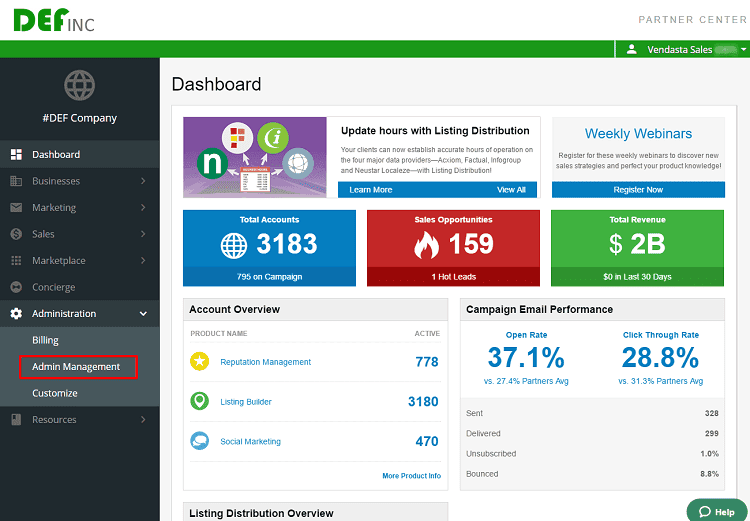Click the Administration gear icon
The image size is (750, 521).
(16, 313)
